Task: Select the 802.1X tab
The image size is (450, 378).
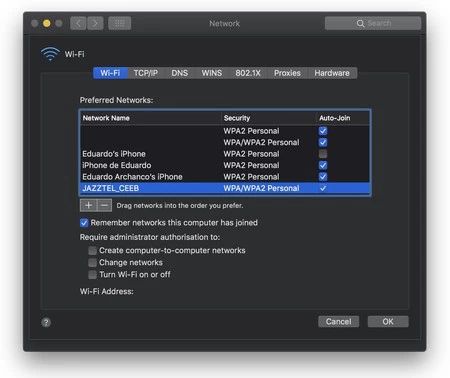Action: (248, 73)
